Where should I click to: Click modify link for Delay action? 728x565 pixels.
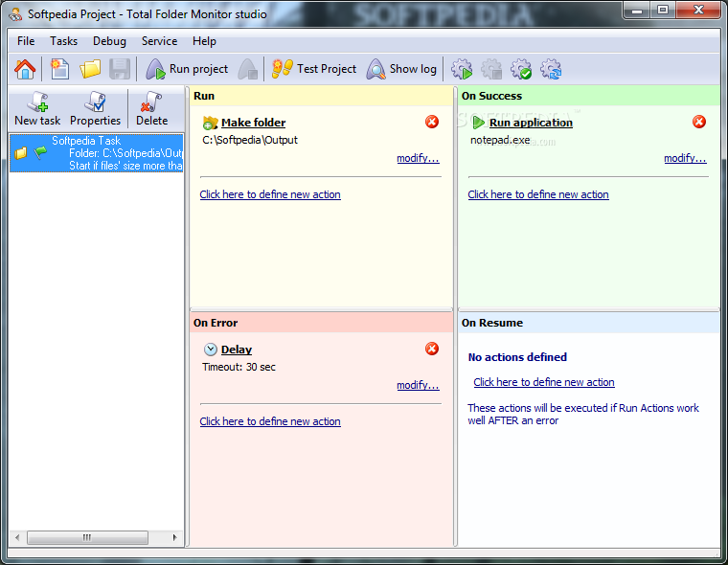[x=418, y=385]
